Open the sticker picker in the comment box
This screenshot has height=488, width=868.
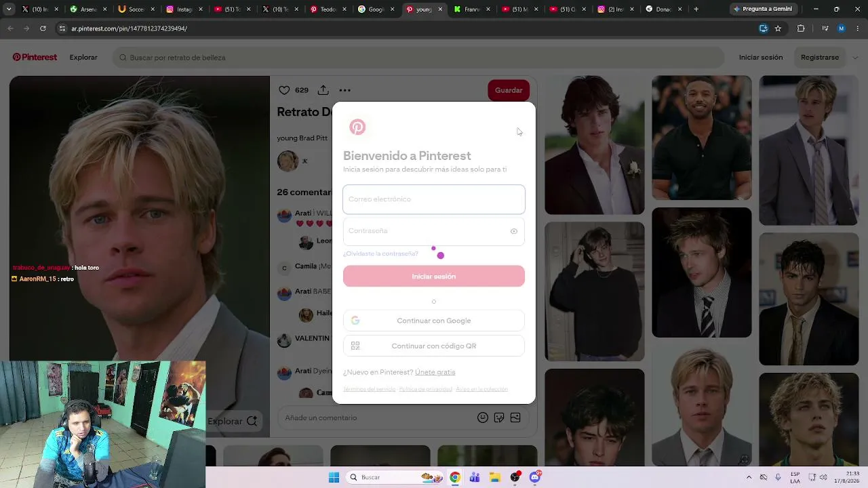(499, 418)
